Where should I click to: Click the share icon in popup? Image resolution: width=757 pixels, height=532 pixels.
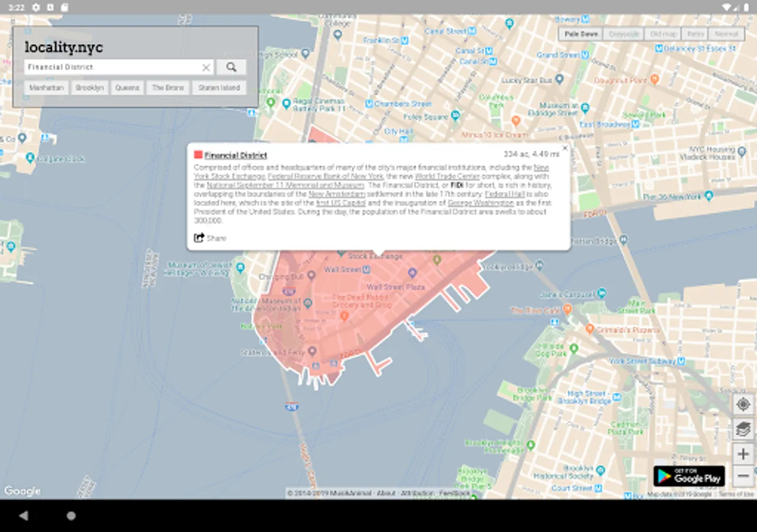coord(199,238)
